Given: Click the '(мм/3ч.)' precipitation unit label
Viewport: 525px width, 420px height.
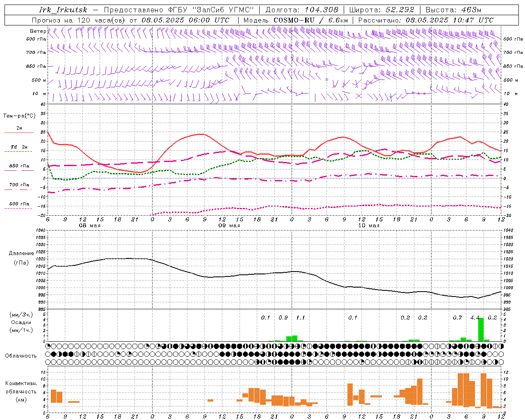Looking at the screenshot, I should pyautogui.click(x=21, y=315).
